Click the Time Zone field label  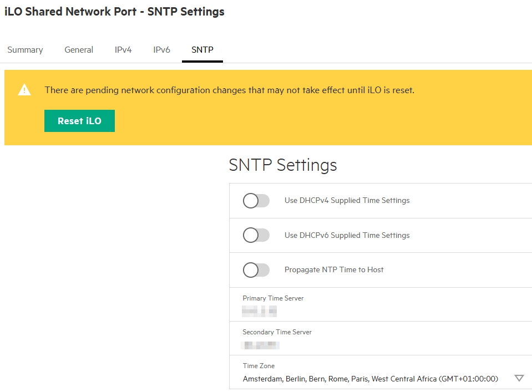[x=259, y=366]
